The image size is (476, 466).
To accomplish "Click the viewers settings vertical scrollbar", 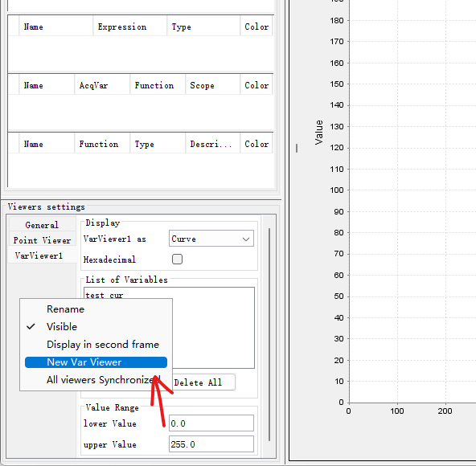I will (x=269, y=334).
